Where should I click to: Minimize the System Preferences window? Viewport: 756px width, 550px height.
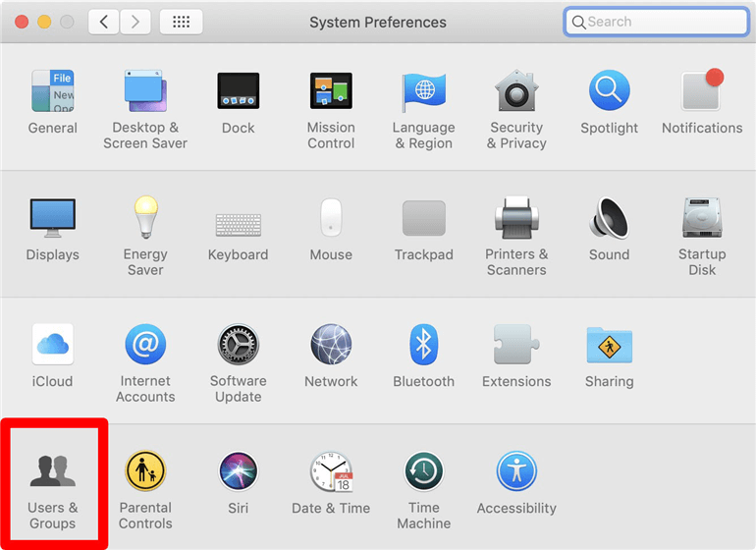pyautogui.click(x=44, y=22)
